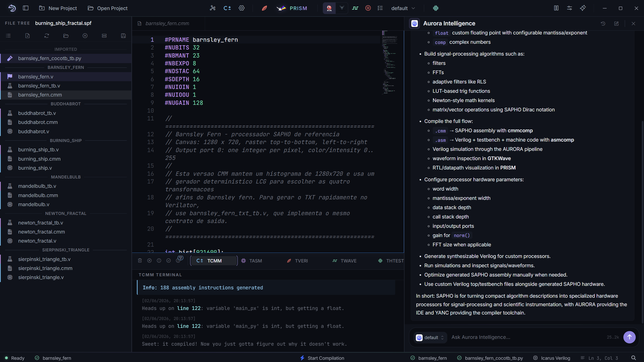Switch to TVERI terminal tab
The width and height of the screenshot is (644, 362).
coord(298,261)
